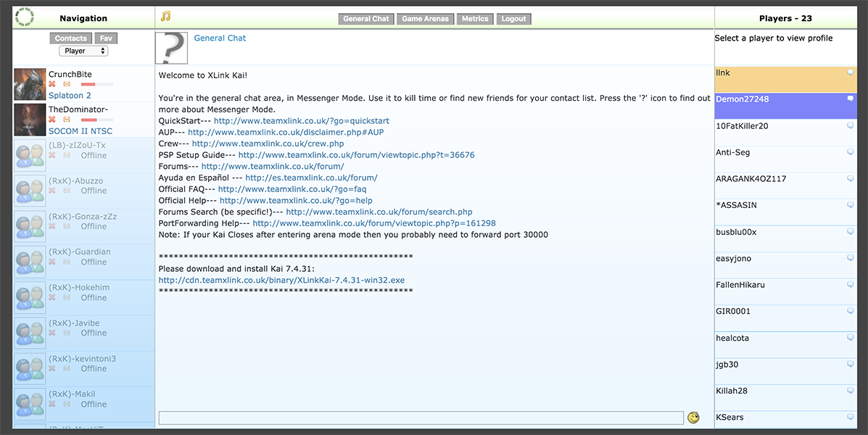This screenshot has width=868, height=435.
Task: Show the Fav list
Action: pos(107,38)
